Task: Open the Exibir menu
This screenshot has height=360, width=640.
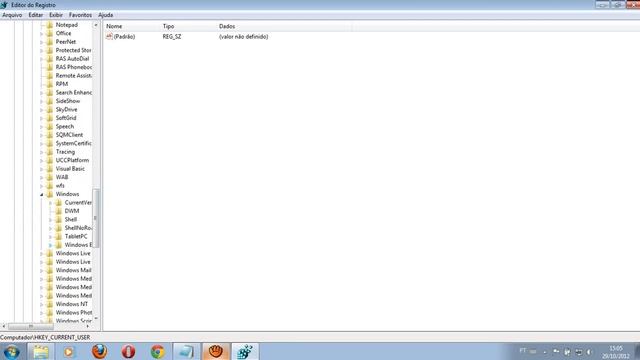Action: (x=56, y=15)
